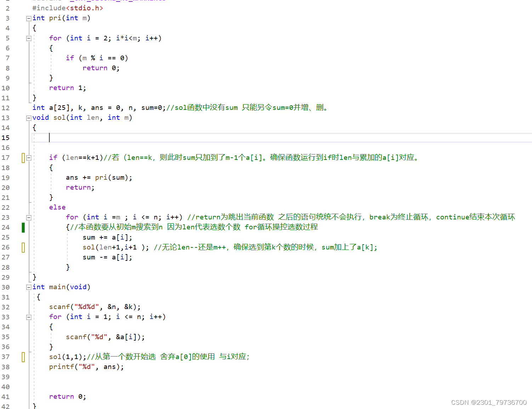The image size is (532, 409).
Task: Click the green change marker beside line 24
Action: coord(23,227)
